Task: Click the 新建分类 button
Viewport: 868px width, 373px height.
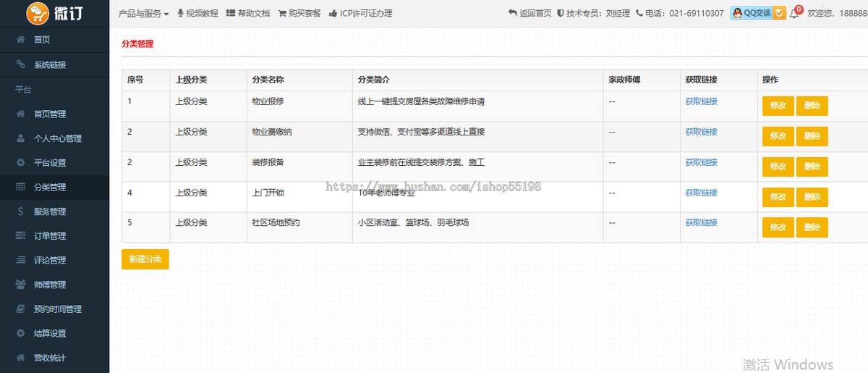Action: [x=145, y=259]
